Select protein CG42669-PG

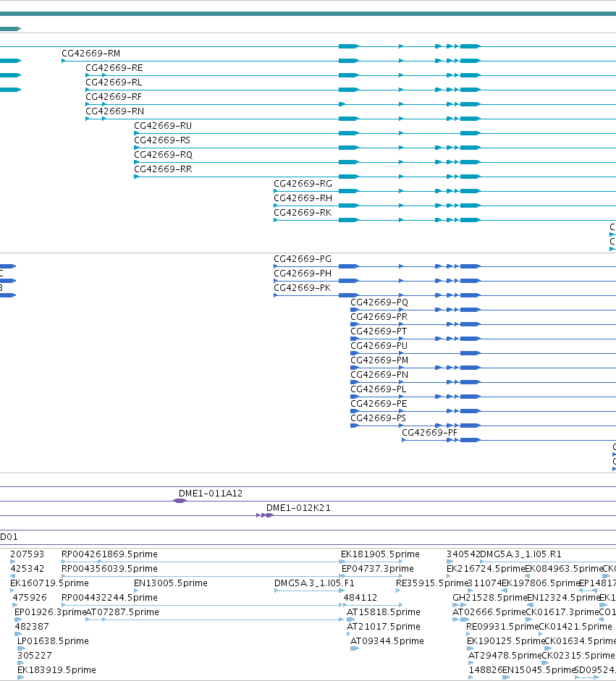click(x=303, y=259)
